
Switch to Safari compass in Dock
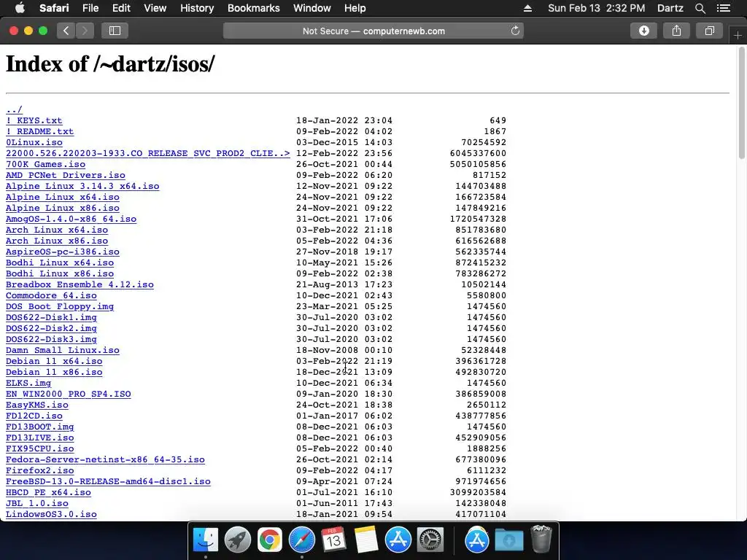tap(301, 540)
